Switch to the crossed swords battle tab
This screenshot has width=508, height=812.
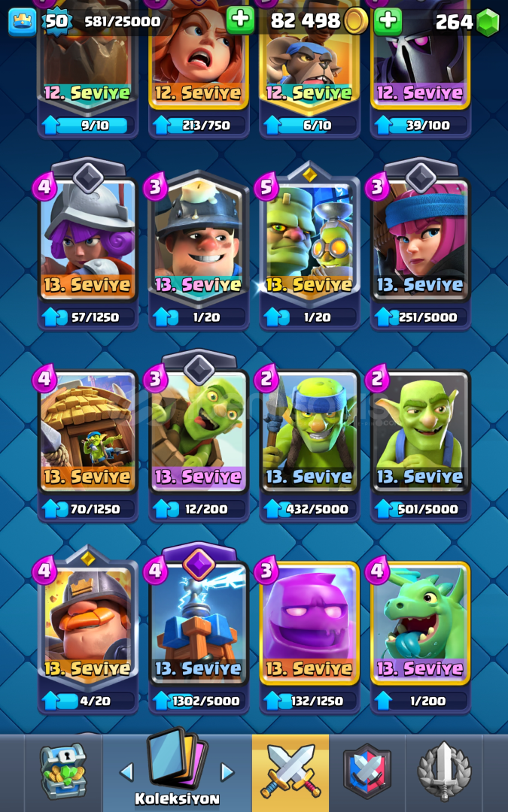pos(291,771)
